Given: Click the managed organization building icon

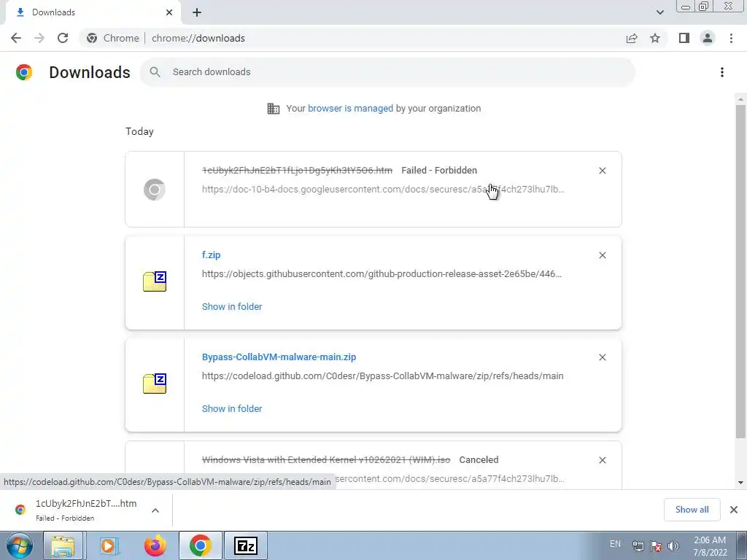Looking at the screenshot, I should (274, 109).
